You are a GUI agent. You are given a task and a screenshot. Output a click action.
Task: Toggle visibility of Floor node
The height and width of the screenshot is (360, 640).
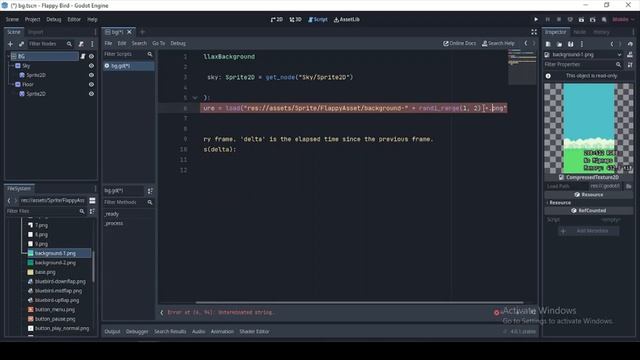tap(91, 84)
